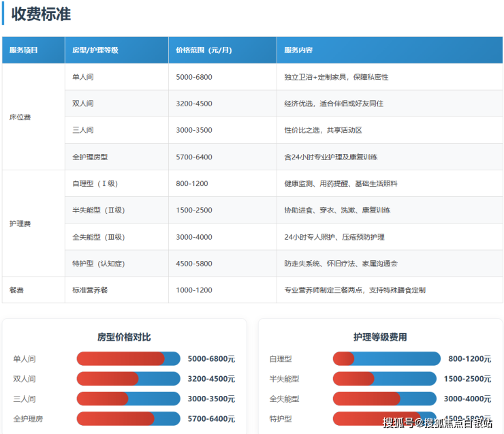Click the 餐费 cell in the table
Viewport: 504px width, 434px height.
pyautogui.click(x=17, y=290)
